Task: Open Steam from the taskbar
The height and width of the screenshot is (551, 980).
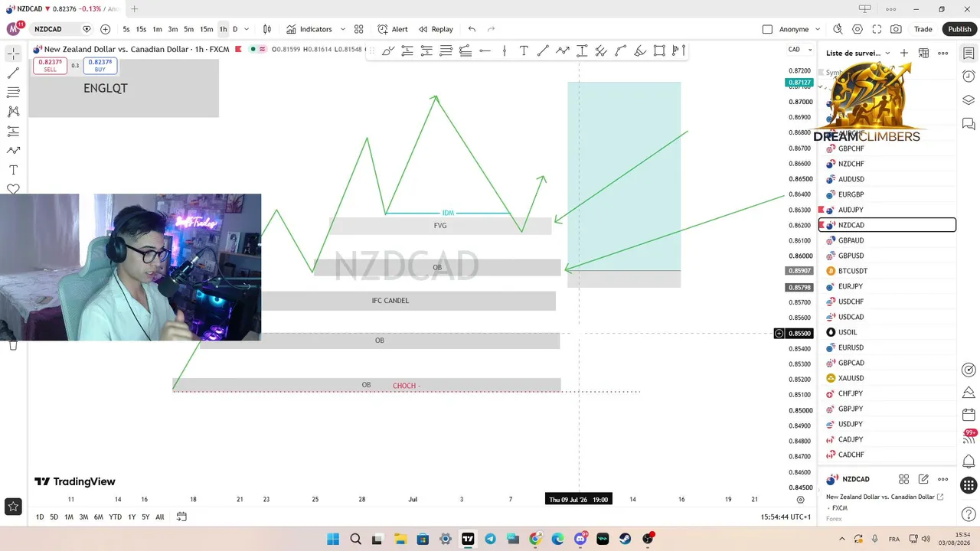Action: (626, 539)
